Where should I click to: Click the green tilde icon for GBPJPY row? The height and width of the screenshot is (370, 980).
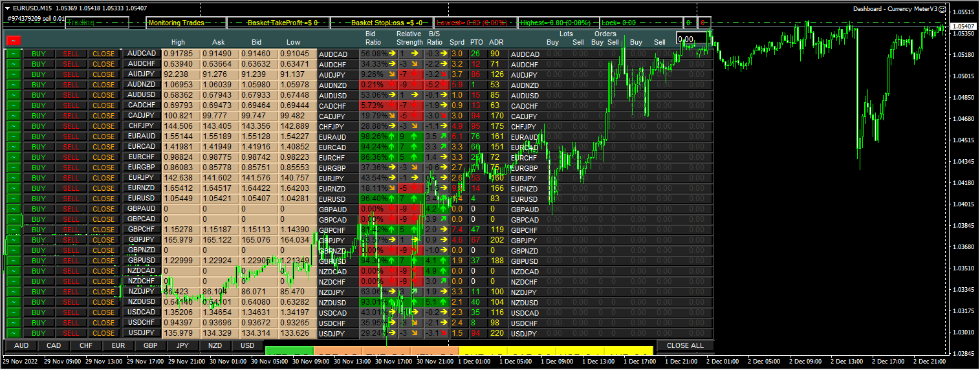point(13,240)
